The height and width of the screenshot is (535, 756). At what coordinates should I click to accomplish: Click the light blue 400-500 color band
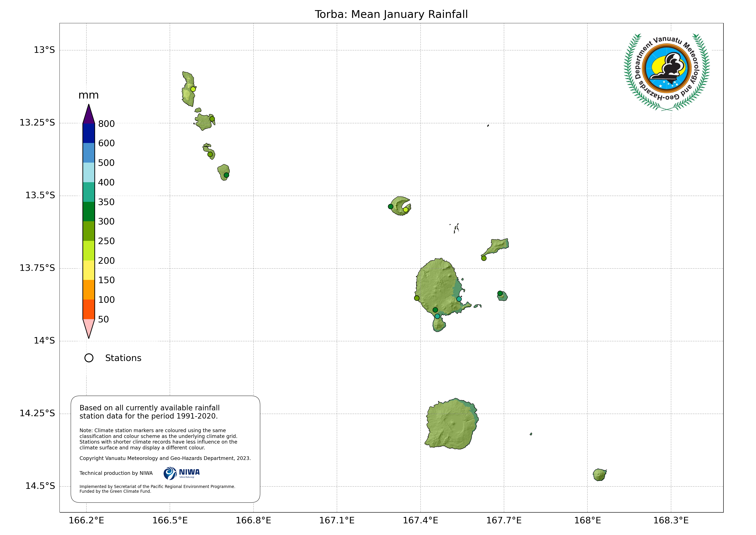click(x=89, y=172)
